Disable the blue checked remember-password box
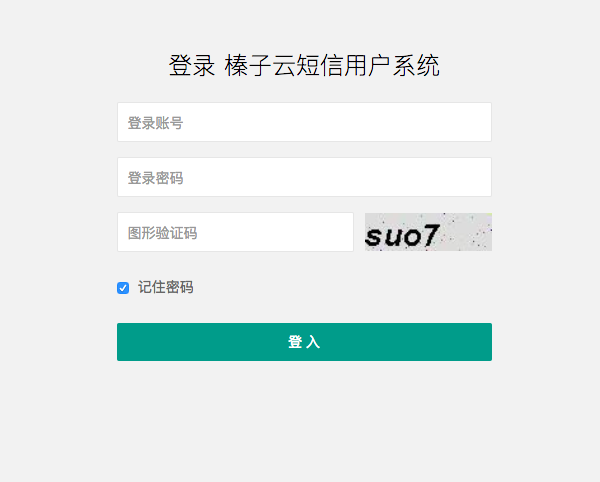This screenshot has width=600, height=482. 123,288
